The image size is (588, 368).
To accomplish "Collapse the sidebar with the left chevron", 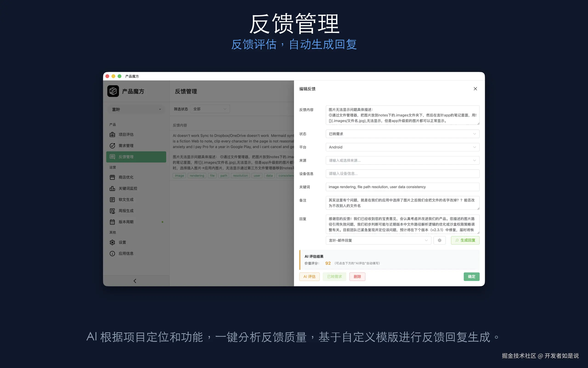I will (135, 281).
